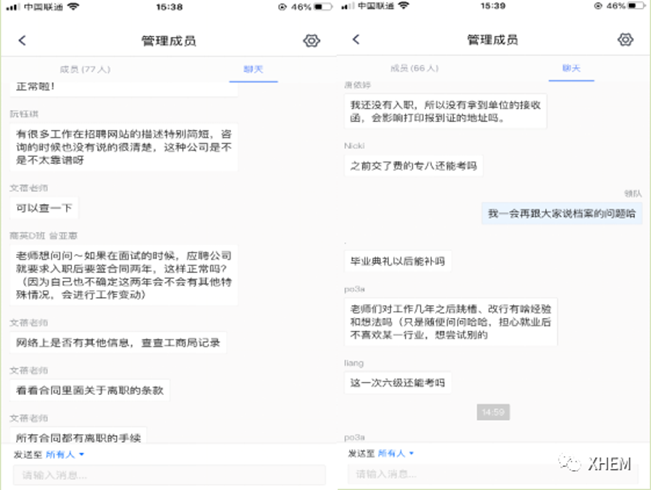Click the WeChat logo beside XHEM watermark
Viewport: 651px width, 490px height.
point(569,464)
